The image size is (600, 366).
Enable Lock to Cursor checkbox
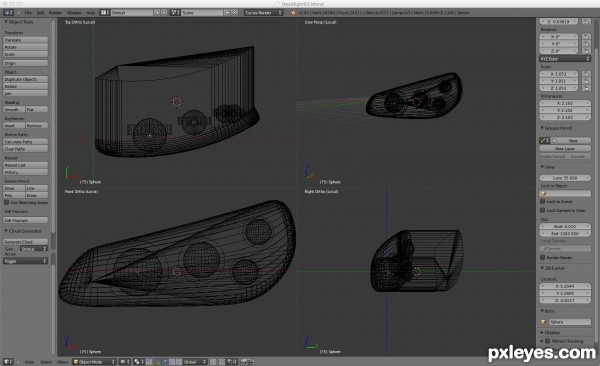tap(543, 201)
